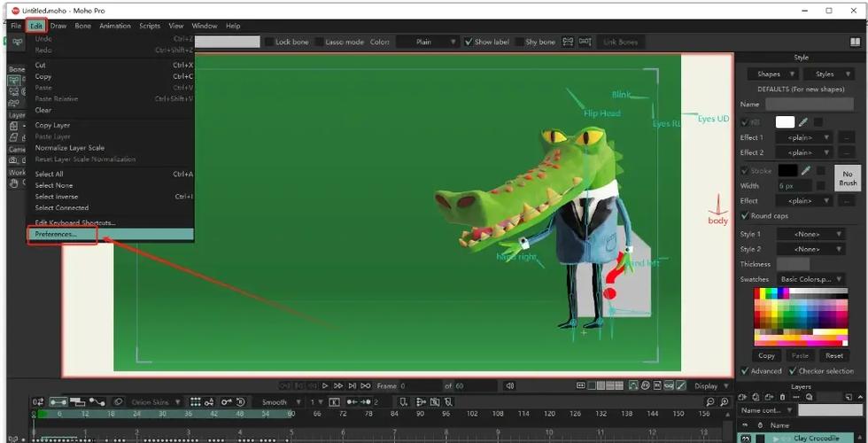The image size is (868, 443).
Task: Enable the Shy bone checkbox
Action: [519, 43]
